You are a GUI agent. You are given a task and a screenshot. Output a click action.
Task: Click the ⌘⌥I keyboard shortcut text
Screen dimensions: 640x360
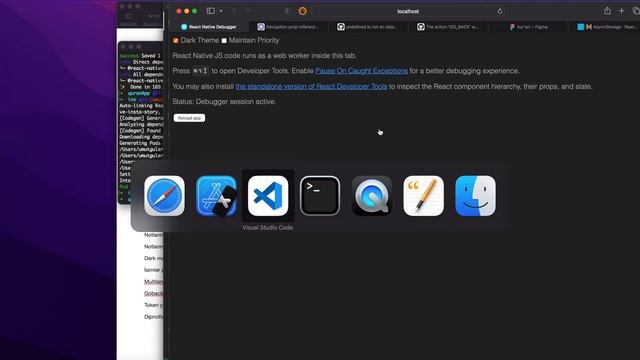tap(200, 71)
